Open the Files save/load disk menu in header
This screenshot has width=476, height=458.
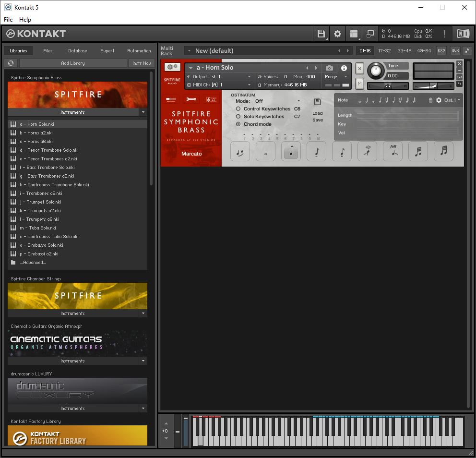[321, 34]
